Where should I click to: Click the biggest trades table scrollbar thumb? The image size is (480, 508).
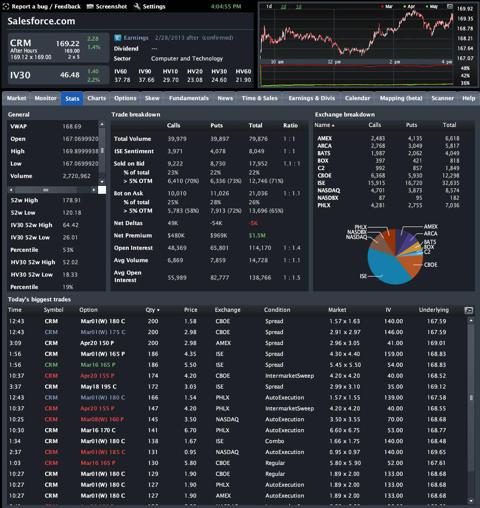tap(471, 397)
